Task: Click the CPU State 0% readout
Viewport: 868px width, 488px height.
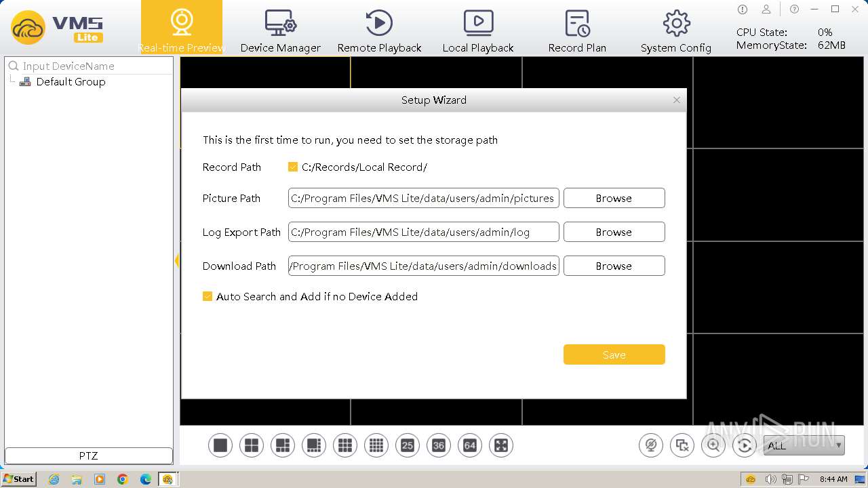Action: (785, 32)
